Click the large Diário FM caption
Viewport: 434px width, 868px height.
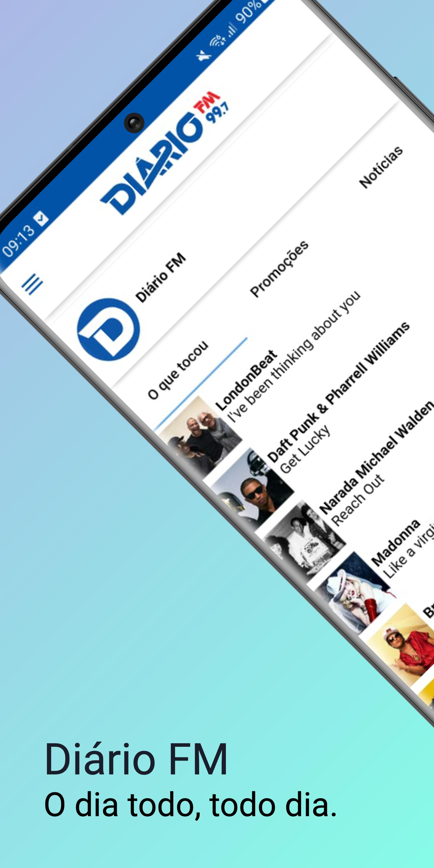coord(136,759)
